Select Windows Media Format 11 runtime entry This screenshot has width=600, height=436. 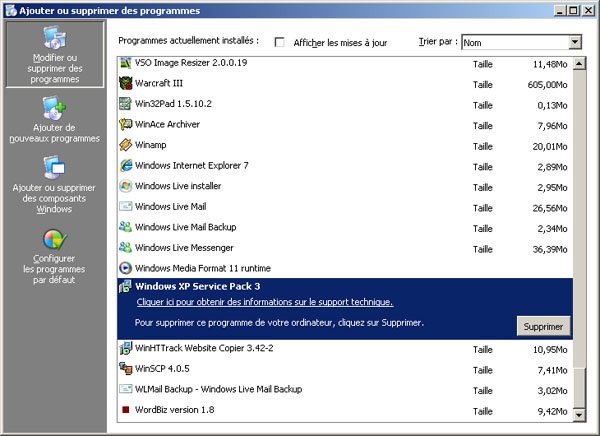[203, 268]
